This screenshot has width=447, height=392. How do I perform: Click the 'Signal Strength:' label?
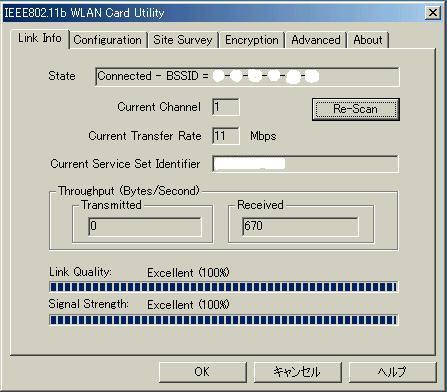click(88, 304)
